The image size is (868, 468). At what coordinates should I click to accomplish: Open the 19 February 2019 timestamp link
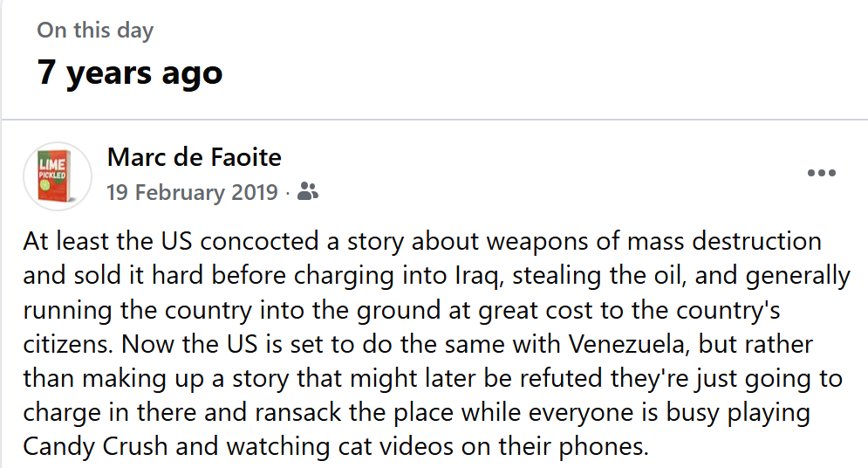click(192, 192)
